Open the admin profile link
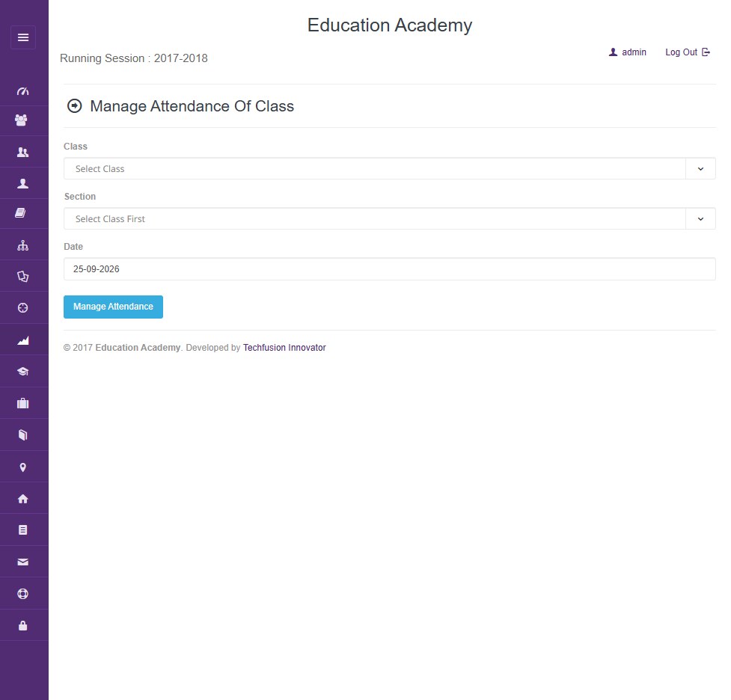 (x=628, y=52)
